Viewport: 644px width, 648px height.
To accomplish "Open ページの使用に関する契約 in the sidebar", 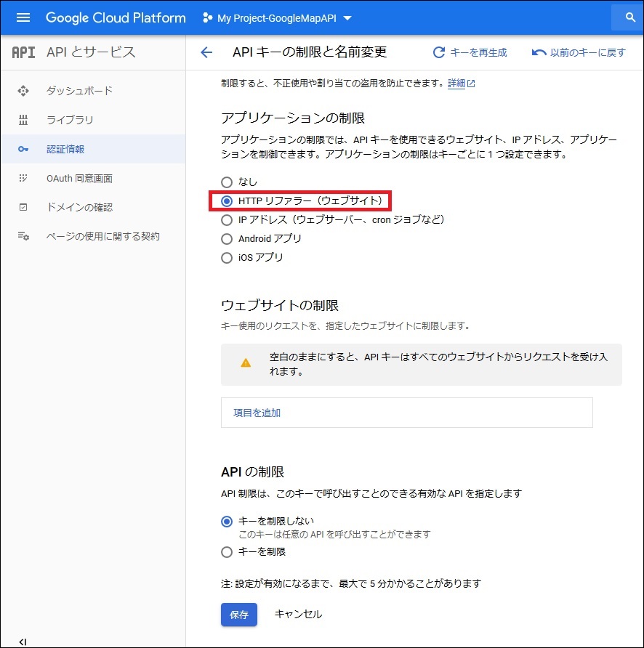I will click(x=93, y=236).
